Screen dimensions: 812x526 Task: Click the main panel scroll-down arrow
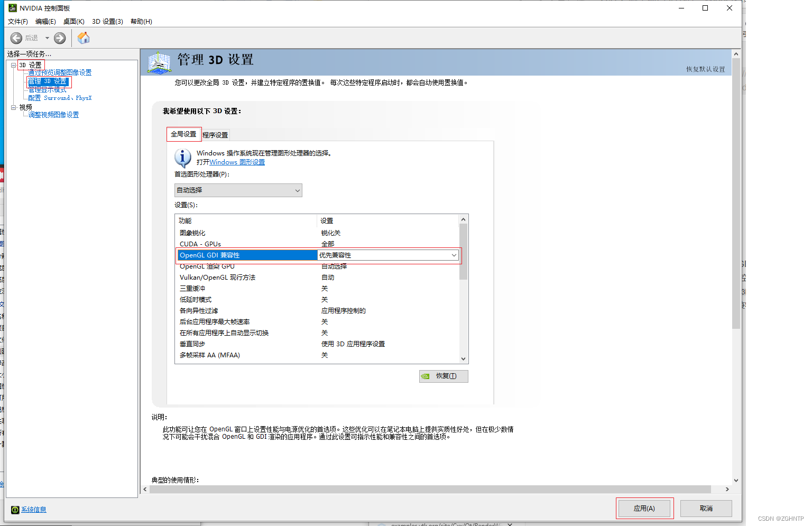[736, 481]
